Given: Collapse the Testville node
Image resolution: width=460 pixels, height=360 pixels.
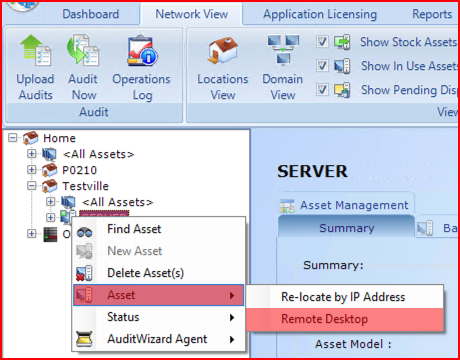Looking at the screenshot, I should (31, 186).
